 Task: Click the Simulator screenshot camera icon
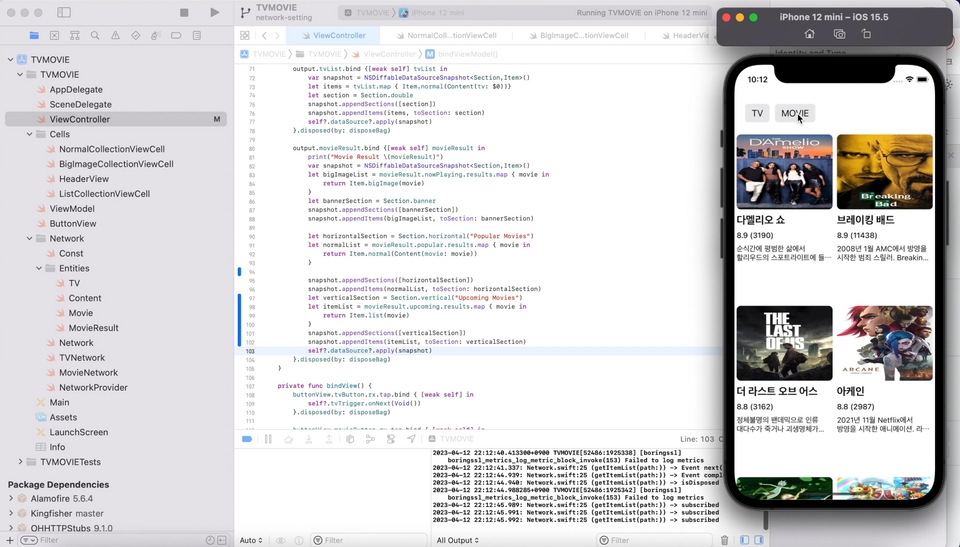[839, 34]
